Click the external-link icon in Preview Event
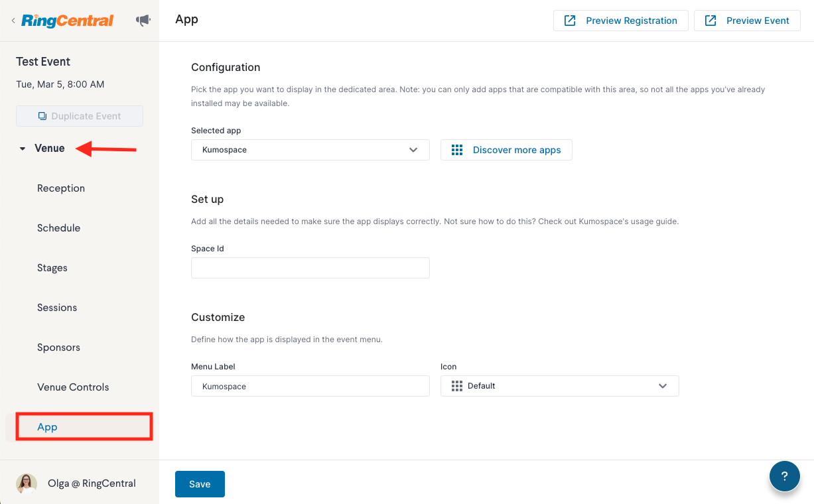 tap(711, 21)
